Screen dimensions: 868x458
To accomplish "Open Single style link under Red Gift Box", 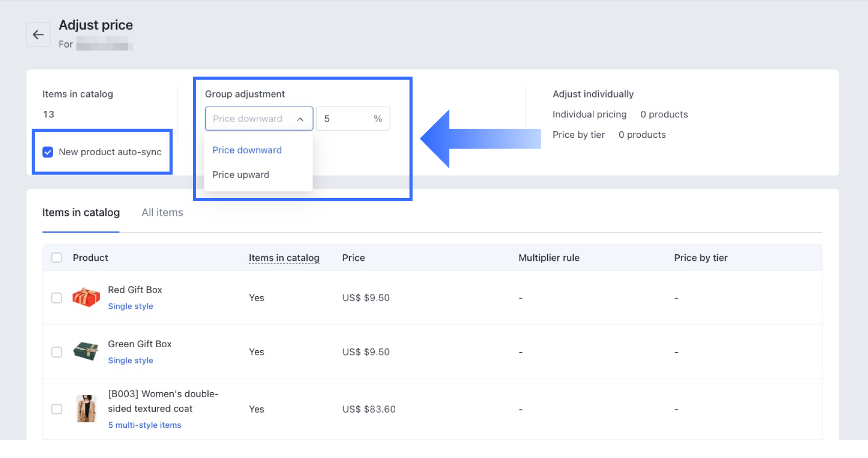I will tap(131, 306).
